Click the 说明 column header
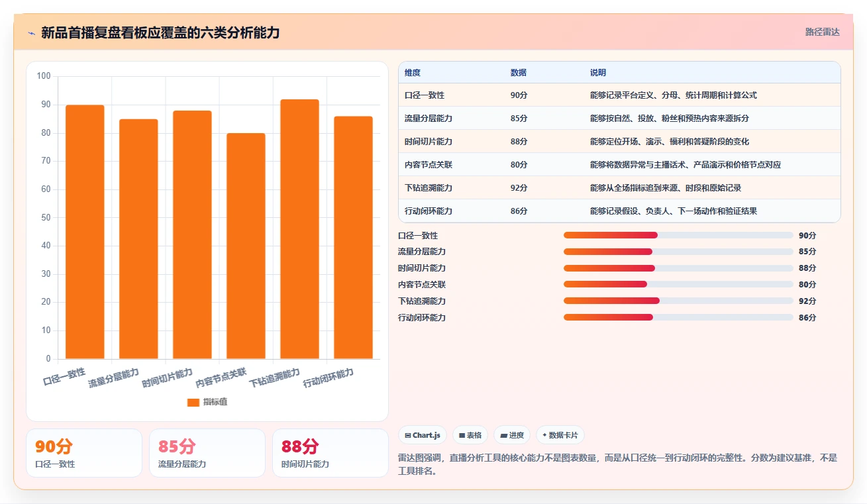Screen dimensions: 867x504 (598, 73)
